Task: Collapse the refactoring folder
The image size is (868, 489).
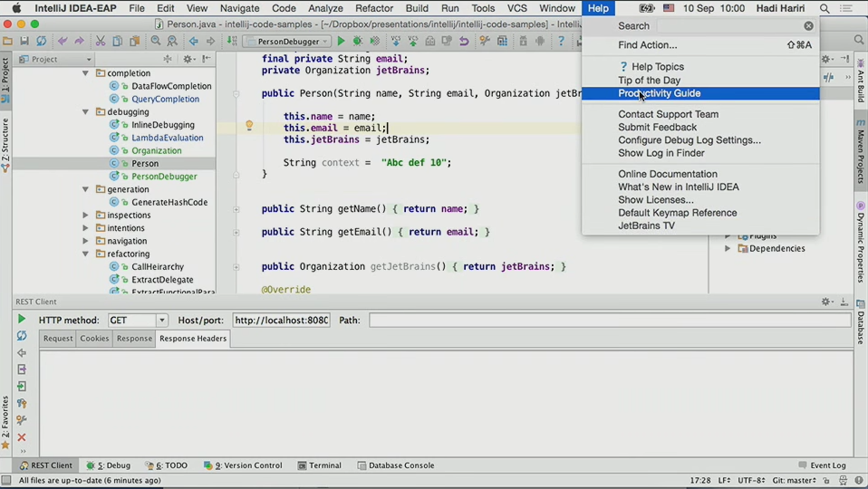Action: (x=86, y=254)
